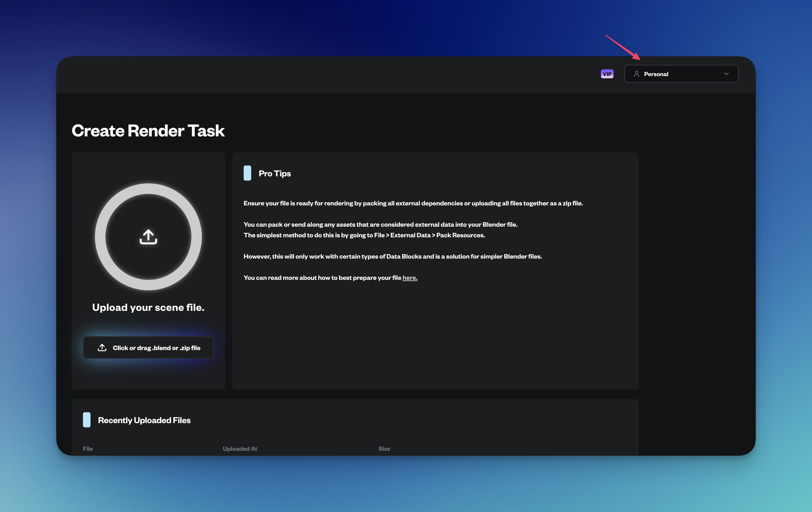Screen dimensions: 812x512
Task: Click the large circular upload icon
Action: pyautogui.click(x=148, y=237)
